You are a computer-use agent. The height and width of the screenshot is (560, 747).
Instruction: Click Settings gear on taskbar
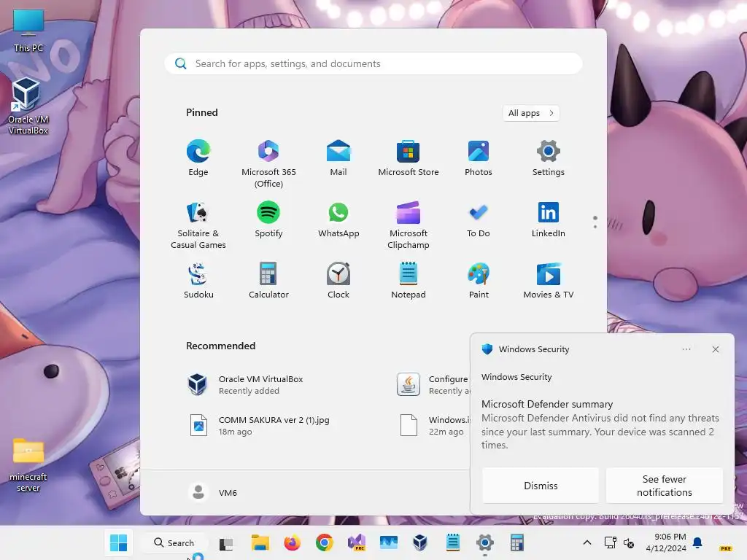point(484,542)
